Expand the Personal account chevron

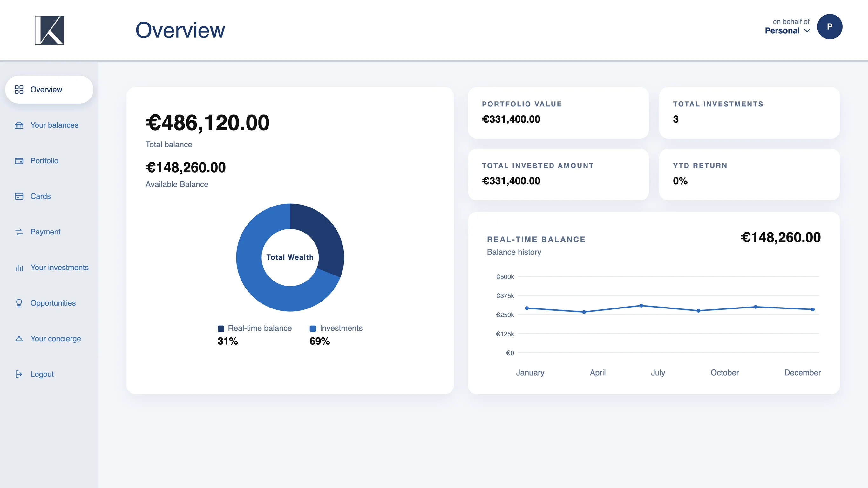[807, 31]
